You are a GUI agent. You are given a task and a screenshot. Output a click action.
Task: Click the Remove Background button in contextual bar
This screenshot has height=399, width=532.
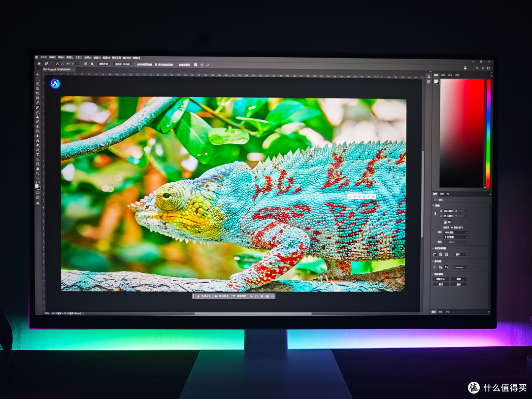(x=222, y=296)
